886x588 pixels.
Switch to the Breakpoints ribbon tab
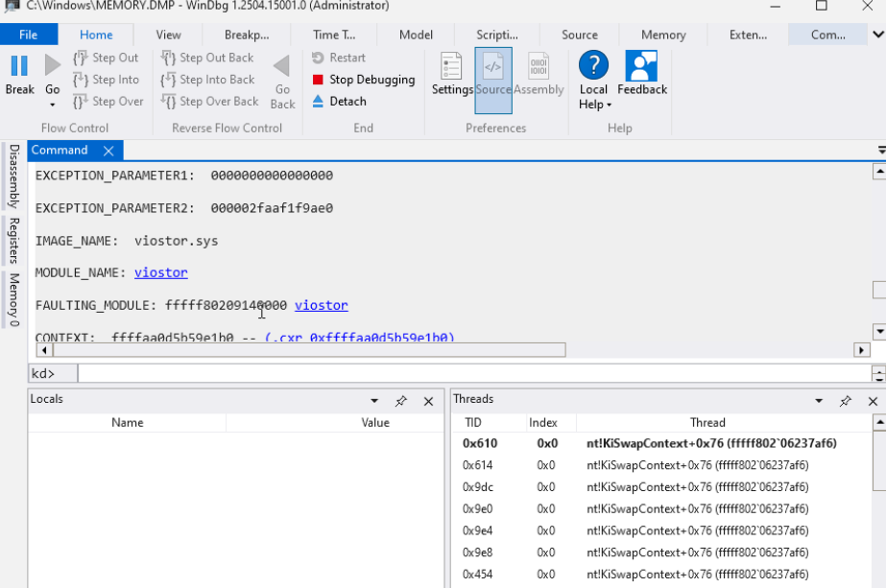click(247, 35)
